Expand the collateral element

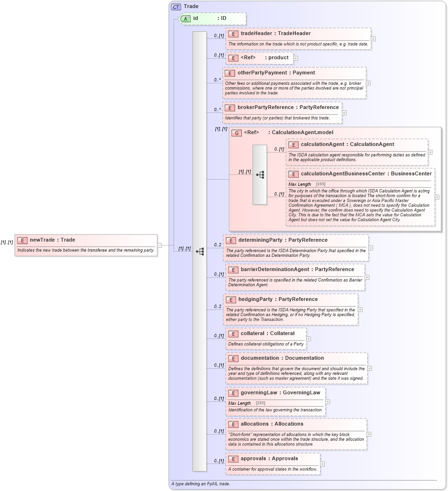[308, 339]
